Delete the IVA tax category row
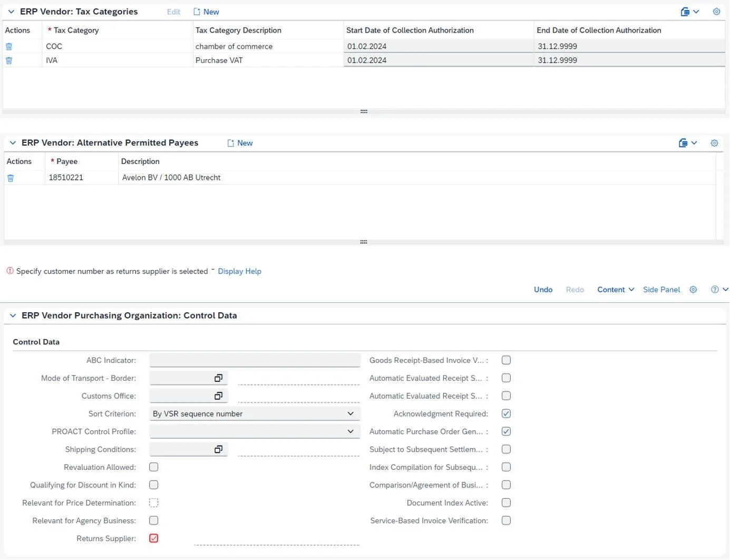The width and height of the screenshot is (730, 560). (8, 60)
